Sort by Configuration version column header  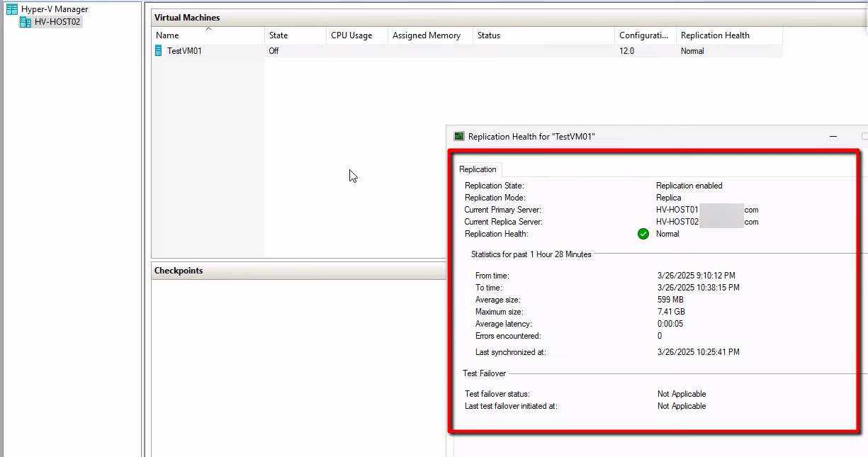click(x=646, y=35)
